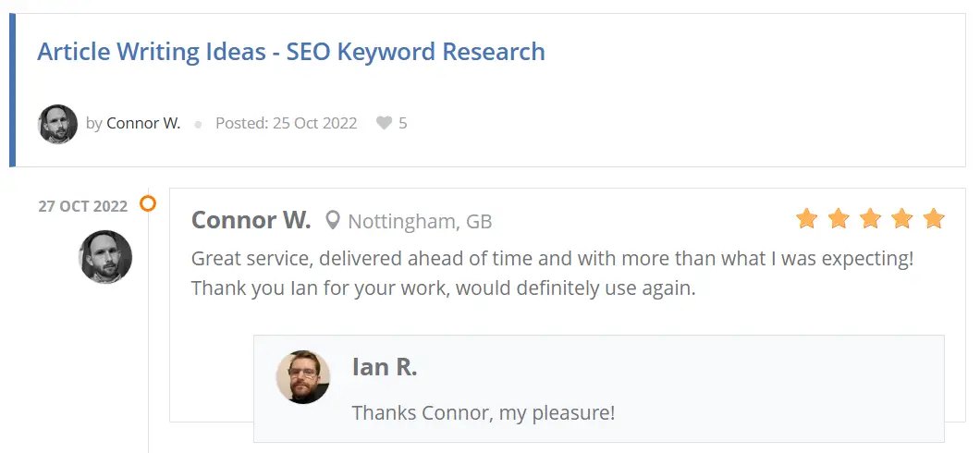Click the third rating star
Viewport: 980px width, 453px height.
tap(870, 219)
